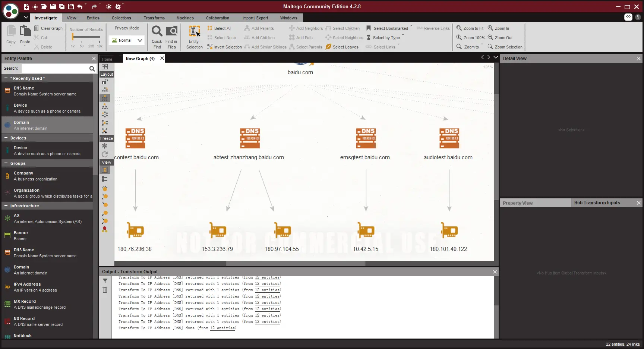Click the undo arrow icon

[80, 7]
